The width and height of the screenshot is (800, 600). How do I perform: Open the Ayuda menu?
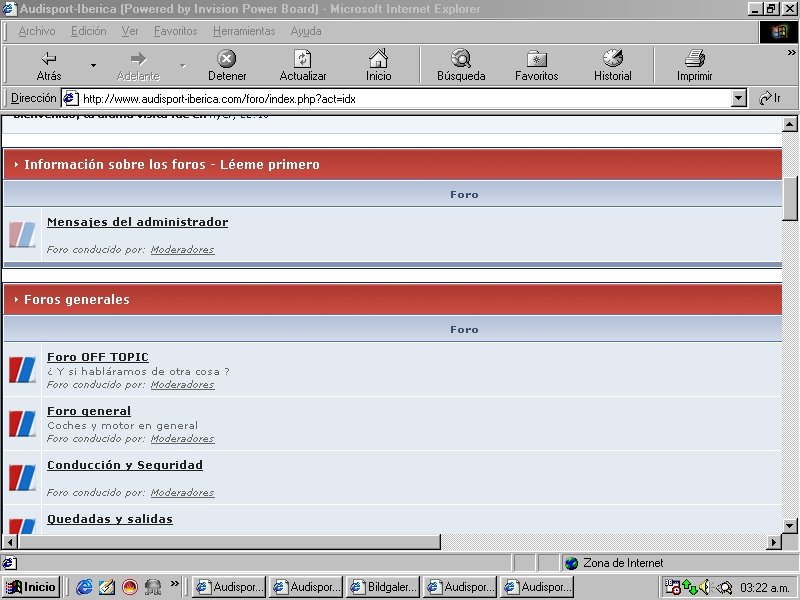click(306, 31)
